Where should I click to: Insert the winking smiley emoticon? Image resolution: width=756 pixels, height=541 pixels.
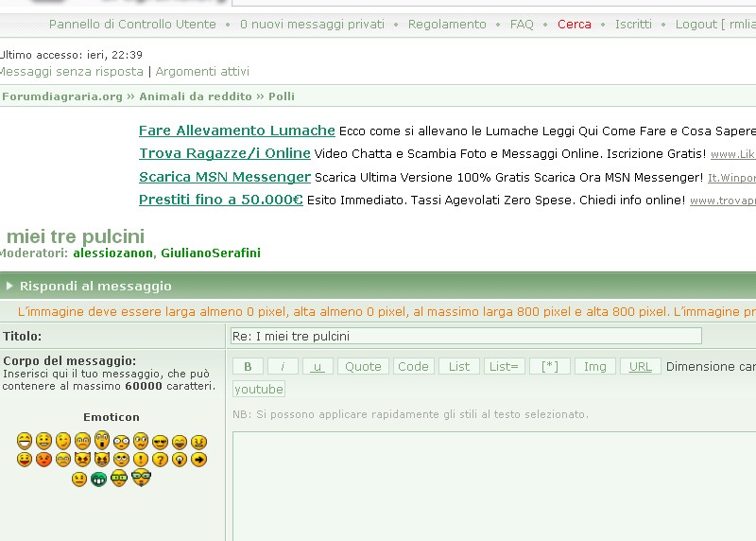(x=63, y=441)
